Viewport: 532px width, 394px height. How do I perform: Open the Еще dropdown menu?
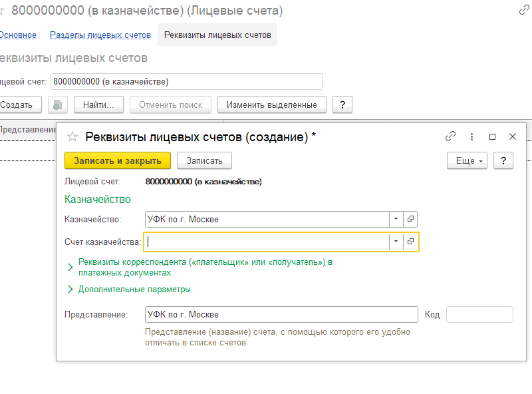467,160
